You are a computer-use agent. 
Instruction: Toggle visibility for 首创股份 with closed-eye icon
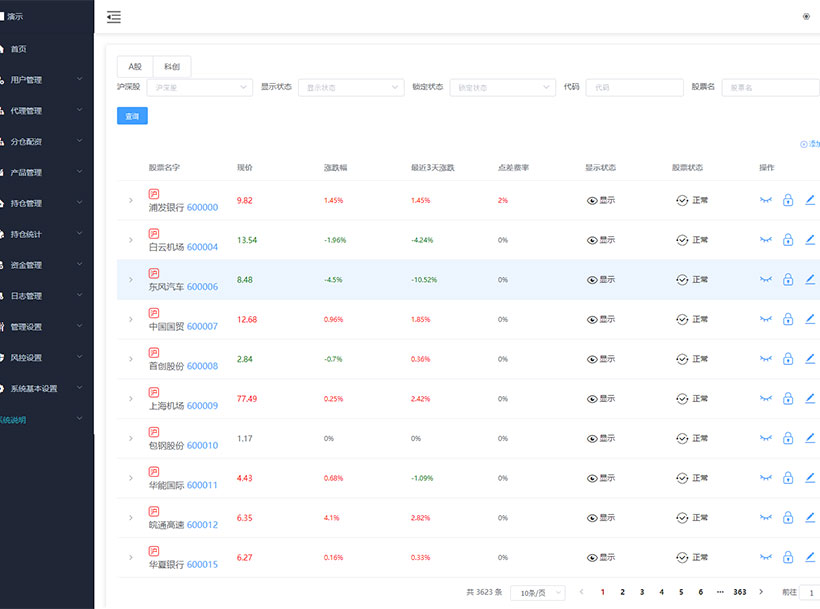coord(766,359)
